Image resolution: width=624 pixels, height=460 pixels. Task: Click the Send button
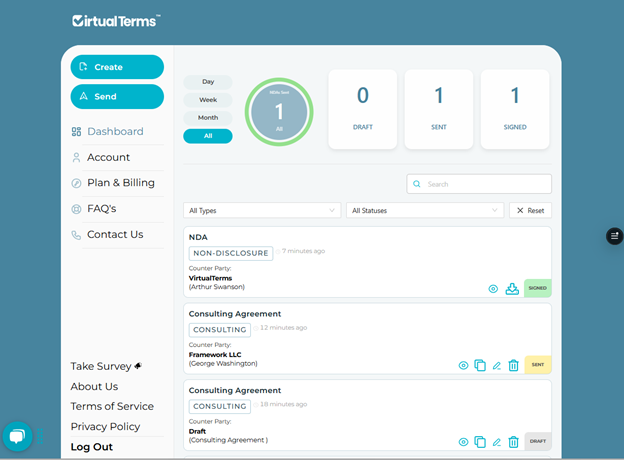117,96
